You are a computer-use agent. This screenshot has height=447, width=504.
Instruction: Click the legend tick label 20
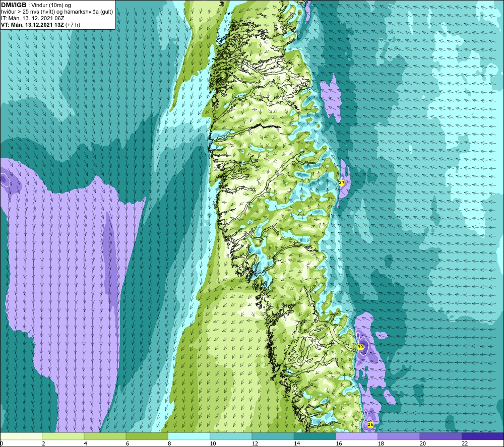[423, 443]
